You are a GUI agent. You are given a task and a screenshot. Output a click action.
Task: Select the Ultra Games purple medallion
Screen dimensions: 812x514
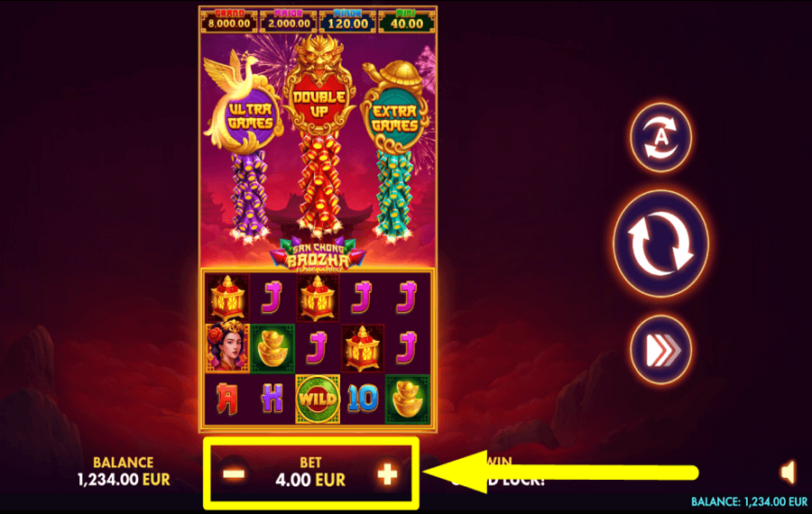tap(251, 117)
